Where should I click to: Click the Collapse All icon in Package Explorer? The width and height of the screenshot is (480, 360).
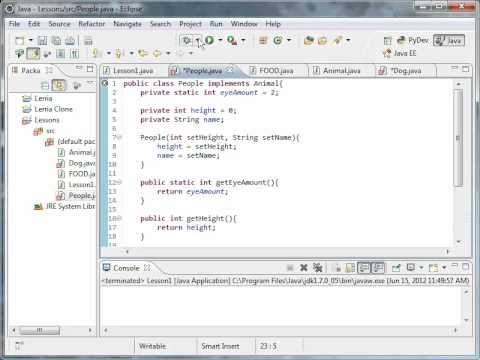(x=45, y=86)
